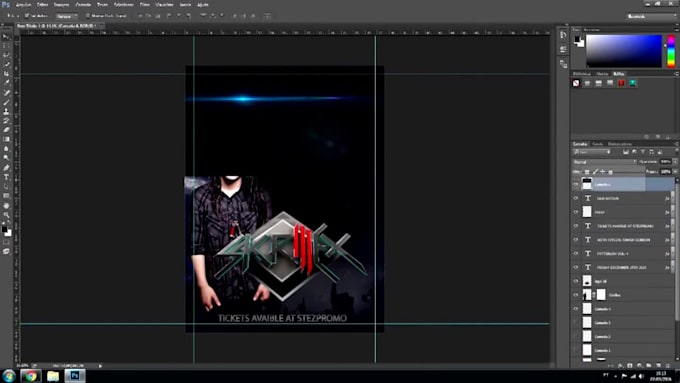Show the hidden Camada 1 layer
Screen dimensions: 680x383
(x=576, y=350)
